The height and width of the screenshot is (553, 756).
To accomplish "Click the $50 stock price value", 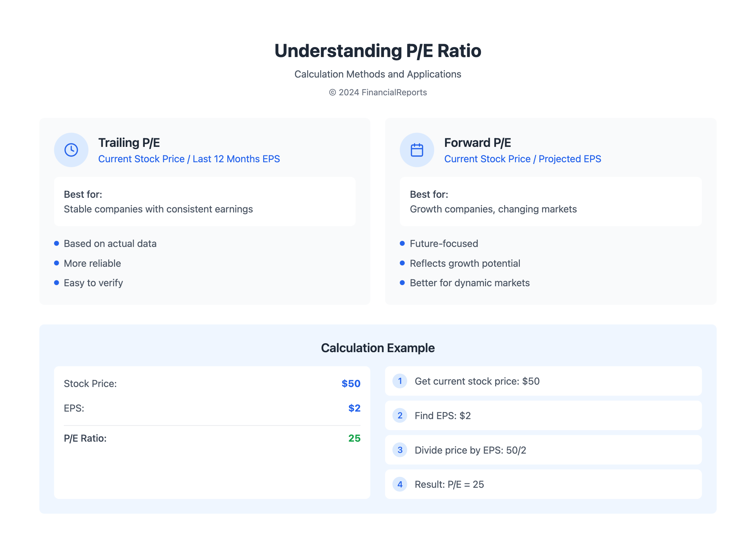I will (x=351, y=384).
